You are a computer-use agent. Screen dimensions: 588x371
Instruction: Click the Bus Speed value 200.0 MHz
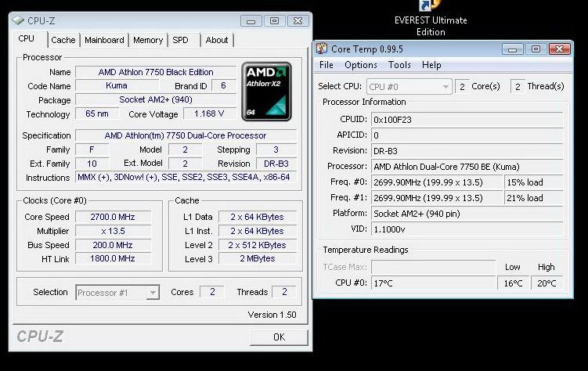click(113, 245)
